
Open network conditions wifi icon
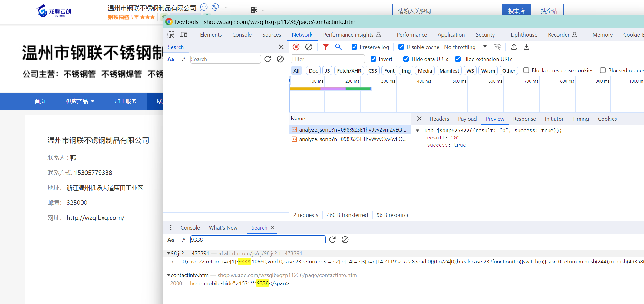[497, 47]
